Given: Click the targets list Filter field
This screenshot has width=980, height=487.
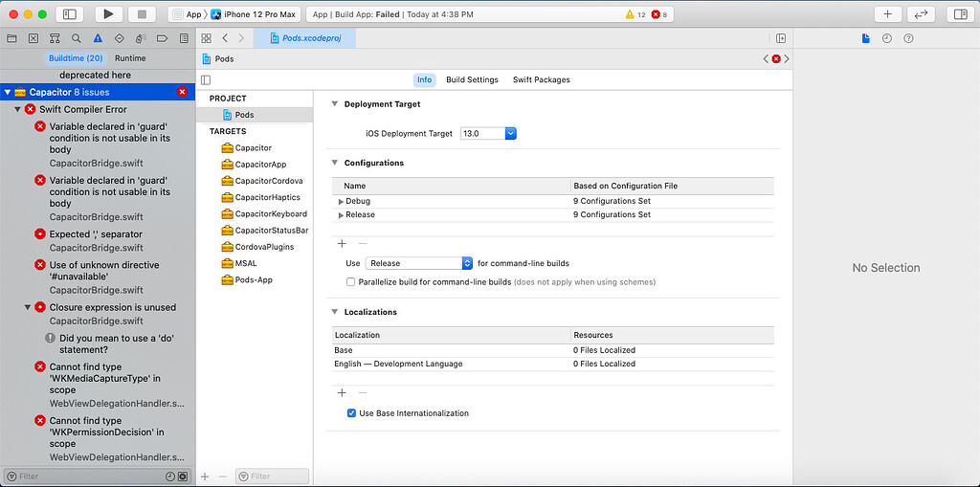Looking at the screenshot, I should 272,476.
